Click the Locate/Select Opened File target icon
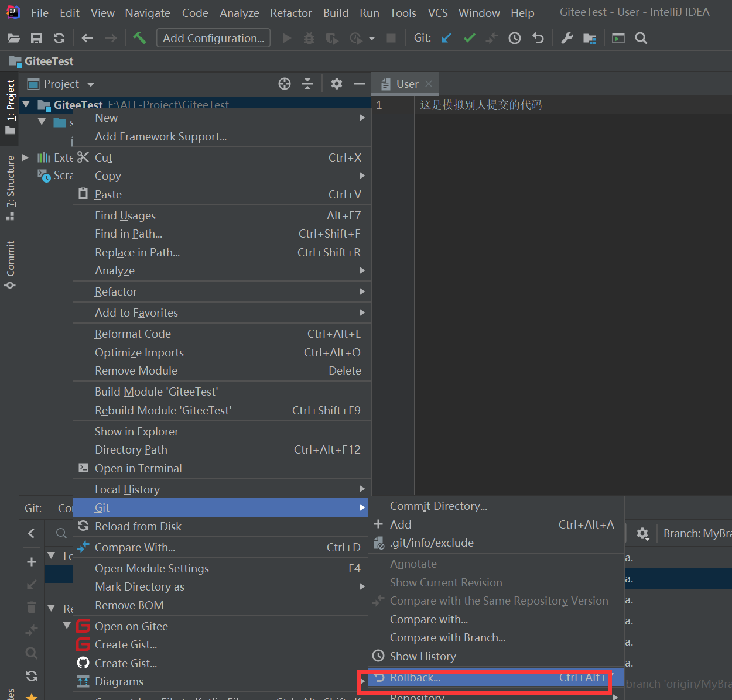Screen dimensions: 732x700 click(x=285, y=84)
